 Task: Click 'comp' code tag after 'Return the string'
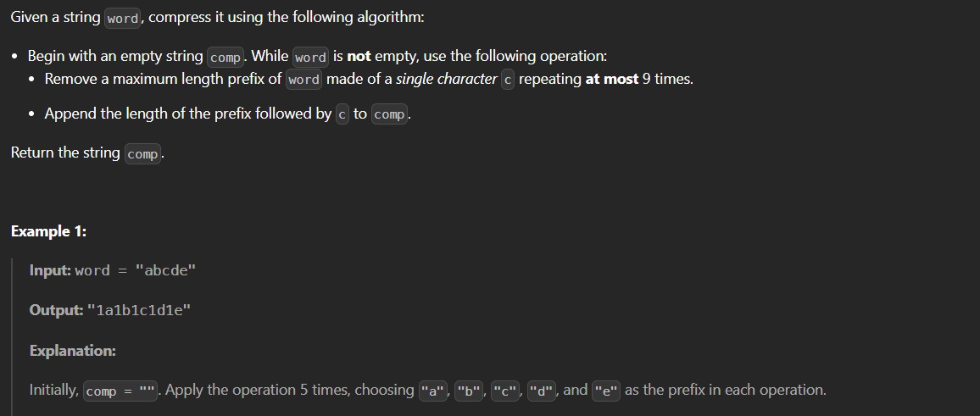(x=142, y=154)
